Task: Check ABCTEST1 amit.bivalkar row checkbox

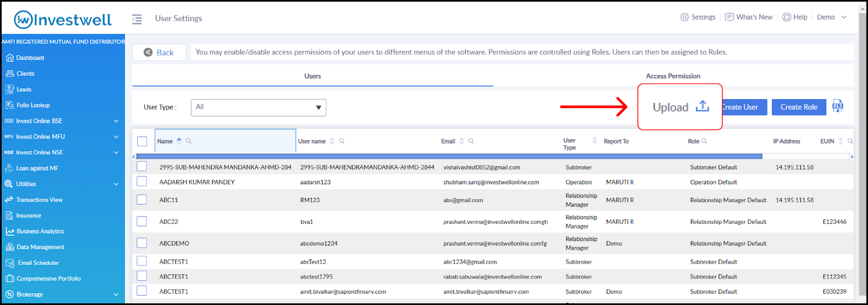Action: 142,291
